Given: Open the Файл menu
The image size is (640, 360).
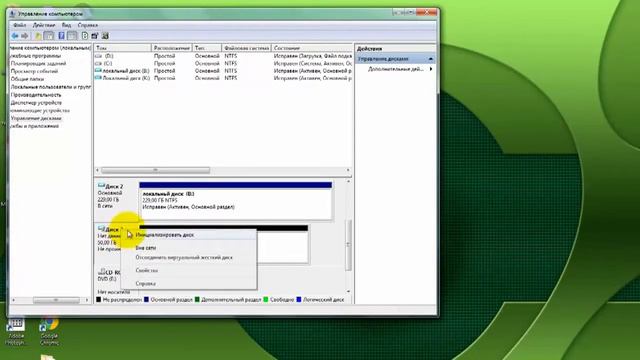Looking at the screenshot, I should tap(20, 25).
